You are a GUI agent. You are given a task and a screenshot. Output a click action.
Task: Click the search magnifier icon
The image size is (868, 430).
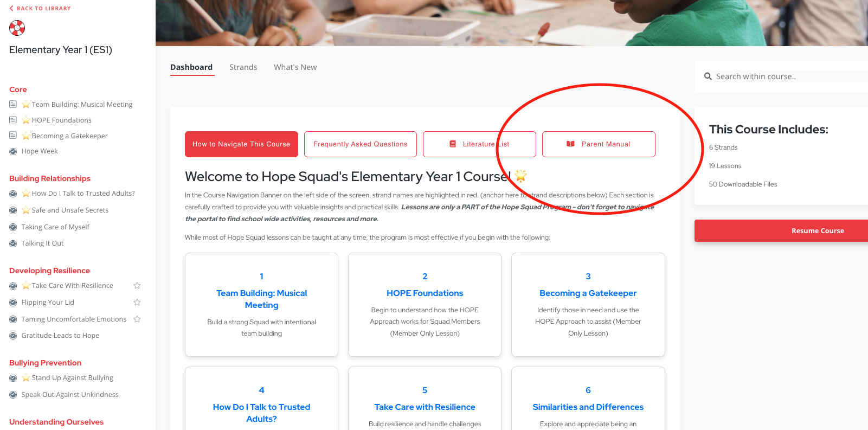click(x=708, y=76)
